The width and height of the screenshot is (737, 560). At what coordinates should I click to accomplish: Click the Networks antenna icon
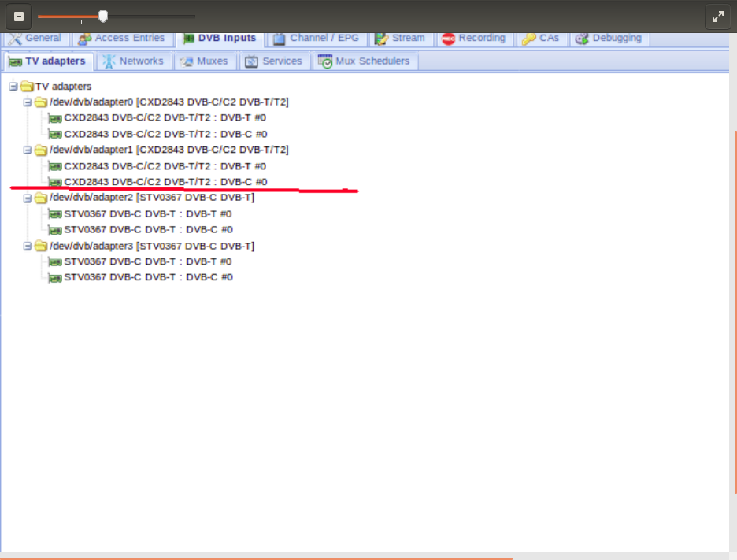(109, 61)
